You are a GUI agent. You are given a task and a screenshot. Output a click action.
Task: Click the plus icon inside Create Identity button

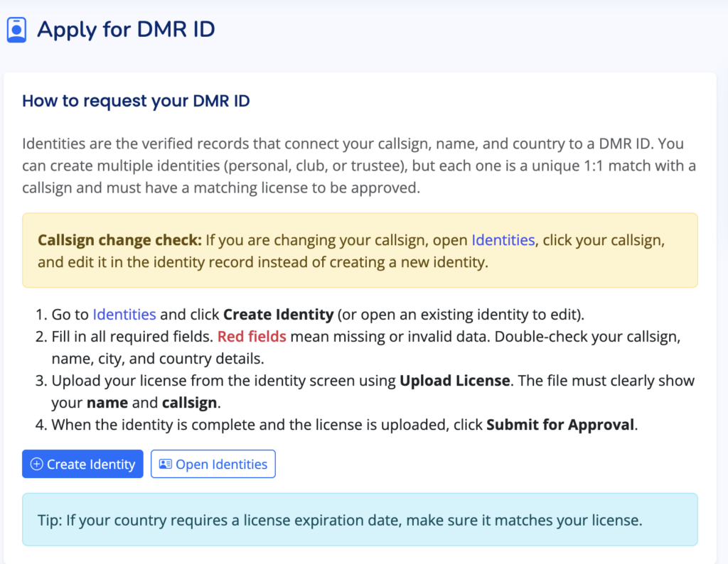[37, 465]
